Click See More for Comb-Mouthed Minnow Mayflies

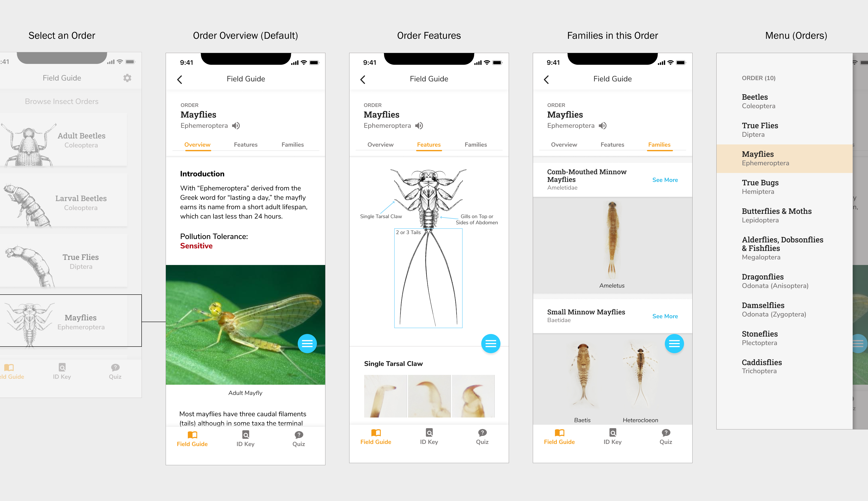665,180
